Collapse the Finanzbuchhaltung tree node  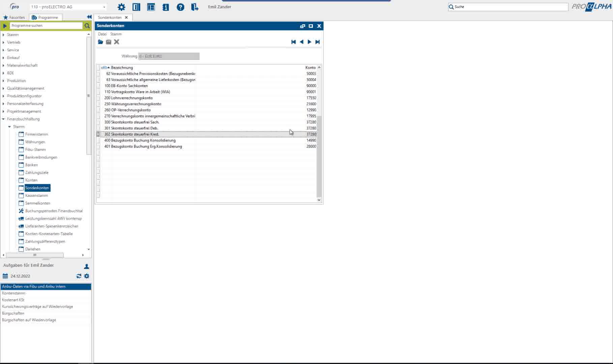(3, 119)
